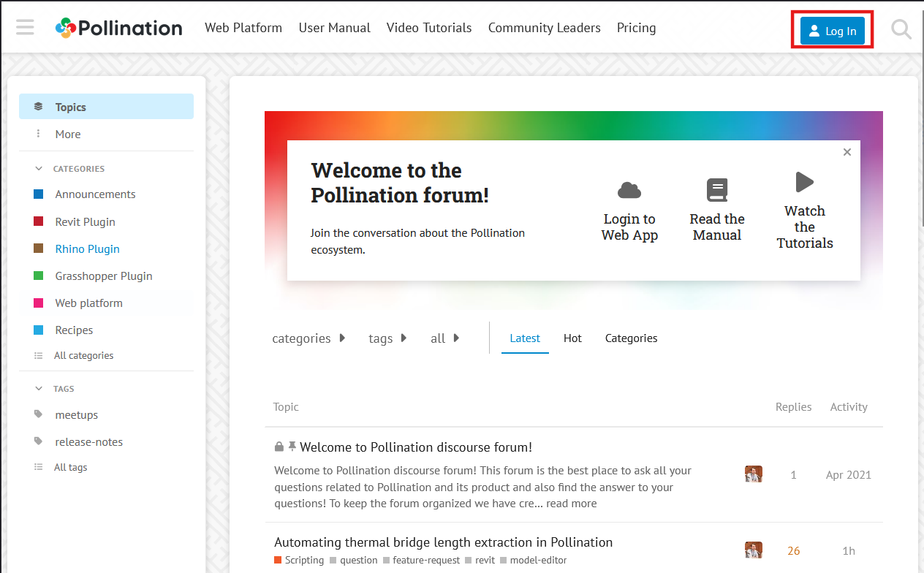The width and height of the screenshot is (924, 573).
Task: Expand the tags filter dropdown
Action: [387, 338]
